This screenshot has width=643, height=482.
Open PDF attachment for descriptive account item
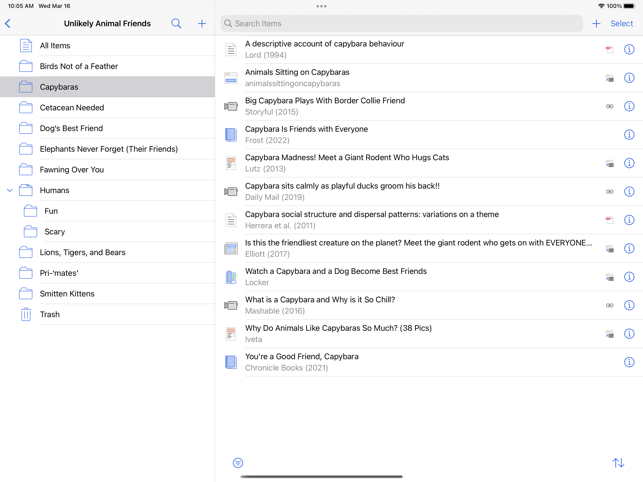point(609,49)
